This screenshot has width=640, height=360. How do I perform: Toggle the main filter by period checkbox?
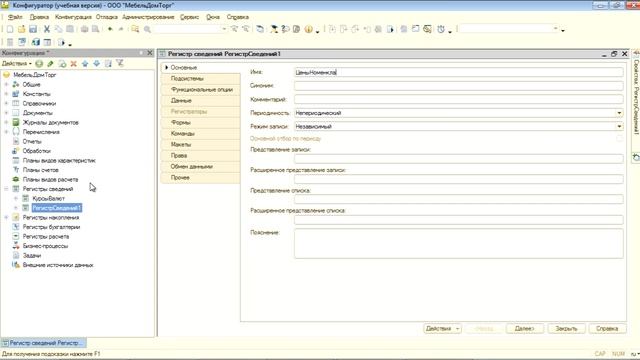pos(619,139)
